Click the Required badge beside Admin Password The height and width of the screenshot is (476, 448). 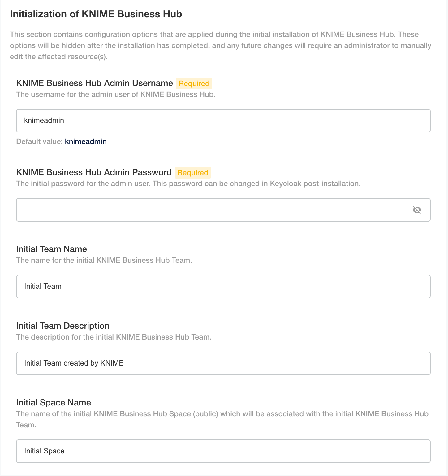(x=193, y=173)
